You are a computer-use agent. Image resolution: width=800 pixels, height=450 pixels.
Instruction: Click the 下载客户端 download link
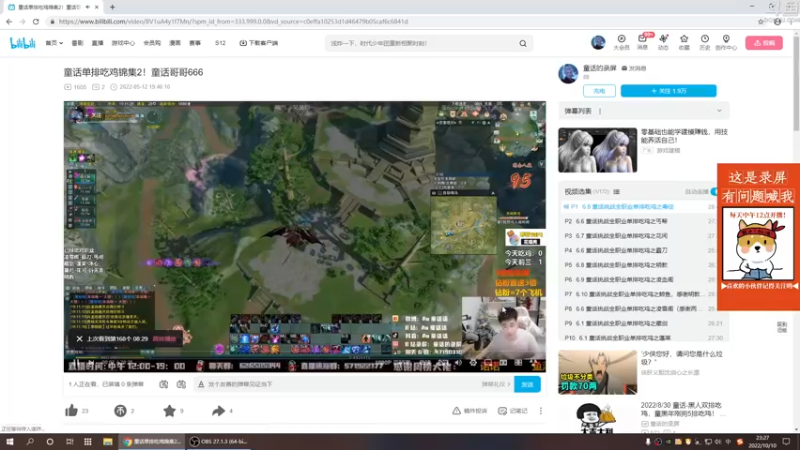tap(259, 43)
